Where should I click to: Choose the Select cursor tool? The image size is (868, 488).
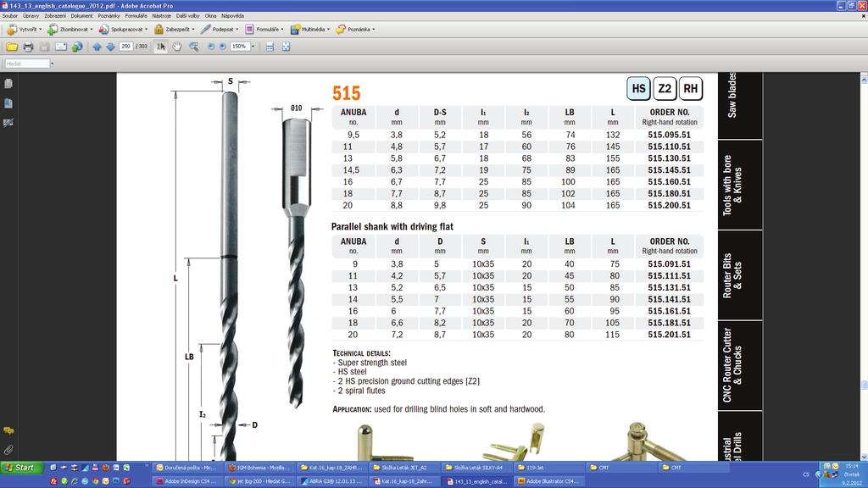pyautogui.click(x=161, y=47)
